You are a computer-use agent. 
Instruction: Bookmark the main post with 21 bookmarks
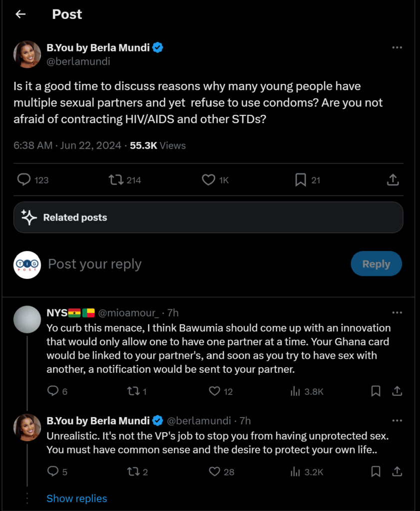click(301, 180)
